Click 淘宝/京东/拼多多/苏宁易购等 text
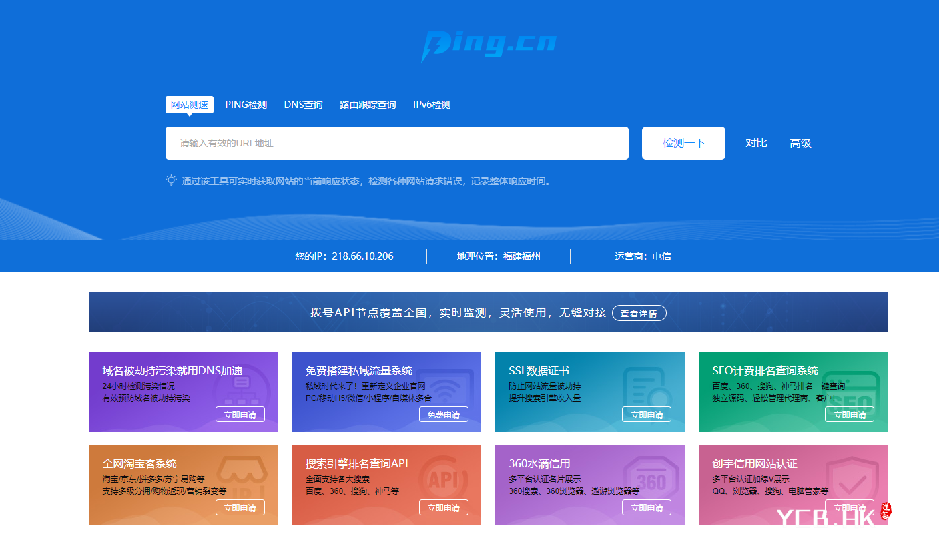 pyautogui.click(x=153, y=479)
